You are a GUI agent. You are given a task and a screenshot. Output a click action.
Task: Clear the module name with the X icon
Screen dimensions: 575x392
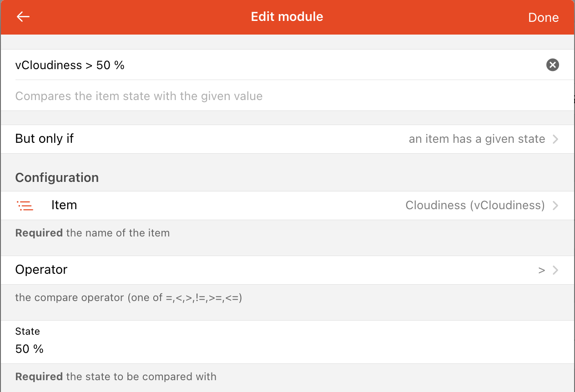(552, 65)
